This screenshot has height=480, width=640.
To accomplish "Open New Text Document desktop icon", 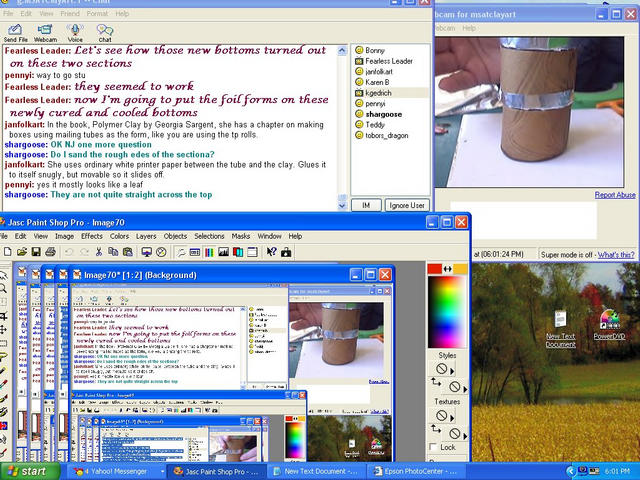I will [560, 329].
